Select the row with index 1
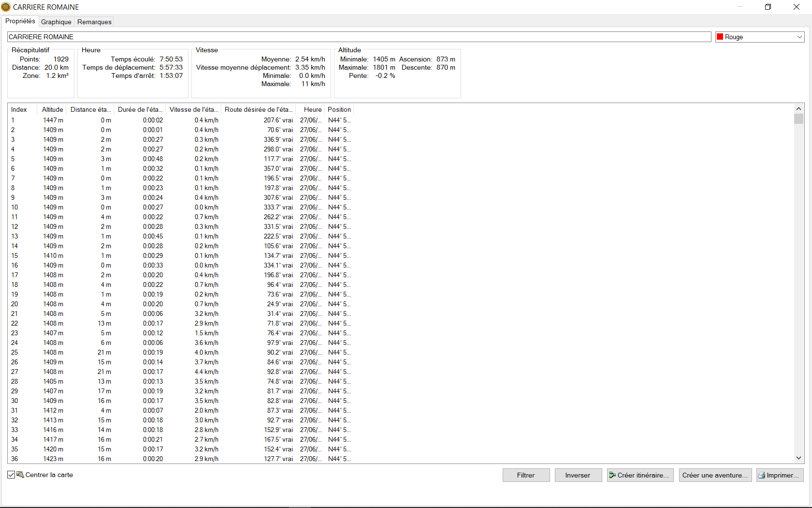This screenshot has width=812, height=508. (181, 120)
